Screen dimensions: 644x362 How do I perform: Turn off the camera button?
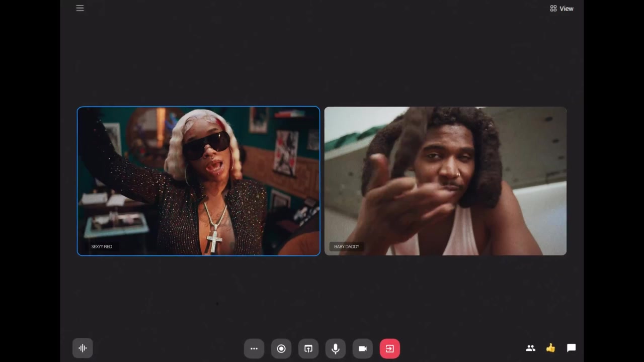(x=363, y=348)
